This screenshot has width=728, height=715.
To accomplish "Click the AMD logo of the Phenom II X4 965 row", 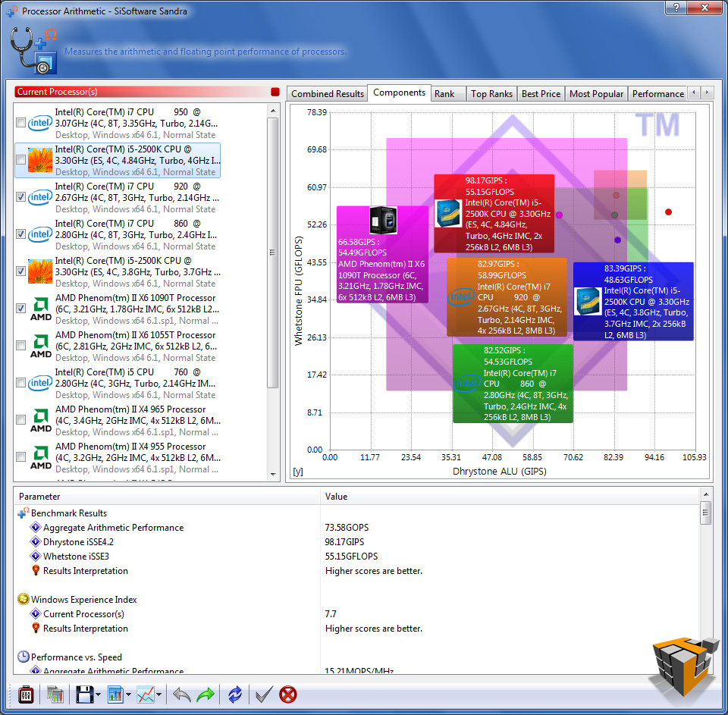I will 41,420.
